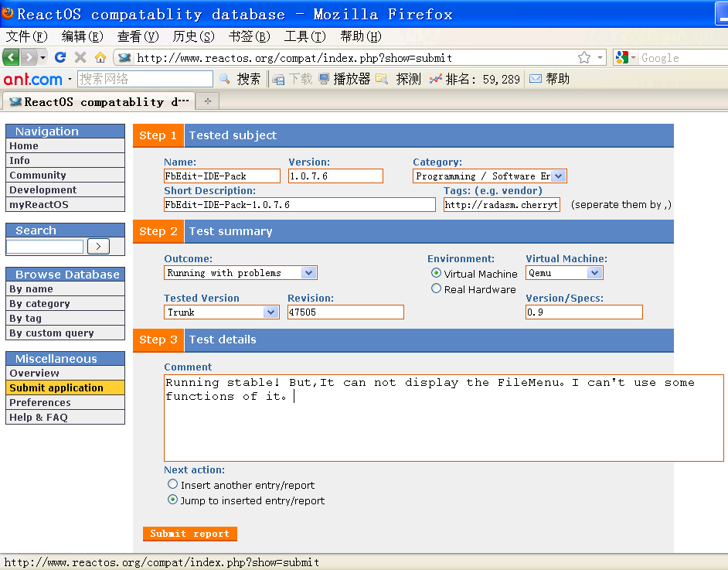728x570 pixels.
Task: Click the ant.com ranking chart icon
Action: point(436,79)
